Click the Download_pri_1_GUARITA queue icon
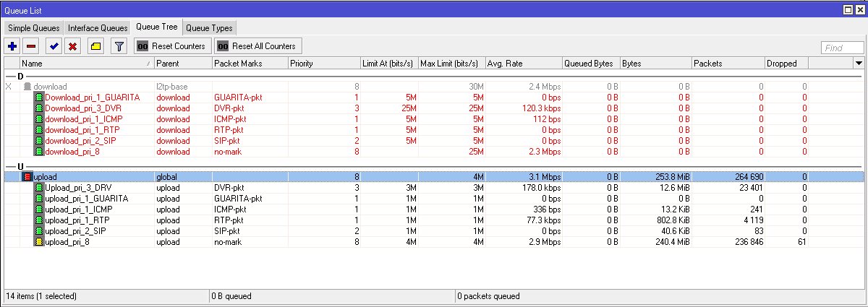868x307 pixels. pos(39,98)
